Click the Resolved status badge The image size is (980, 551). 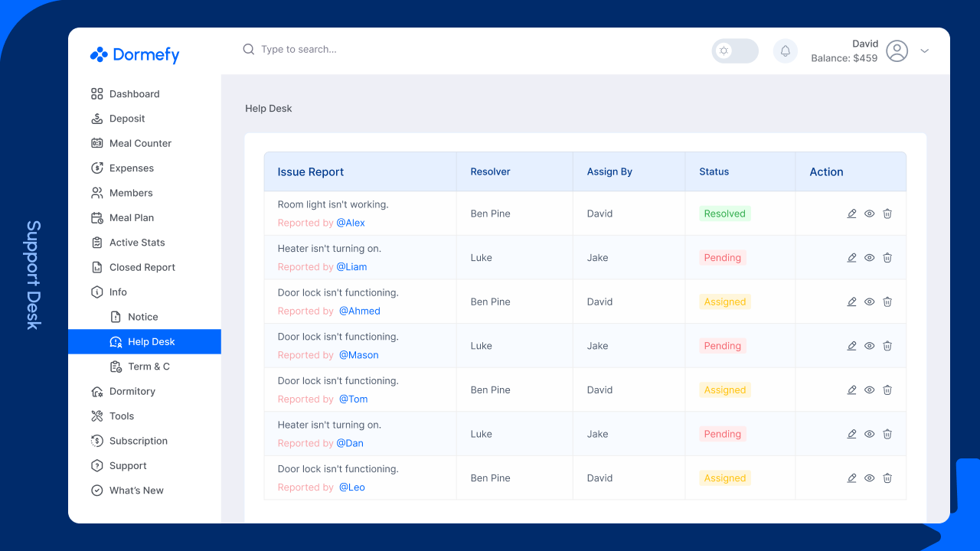(x=725, y=214)
